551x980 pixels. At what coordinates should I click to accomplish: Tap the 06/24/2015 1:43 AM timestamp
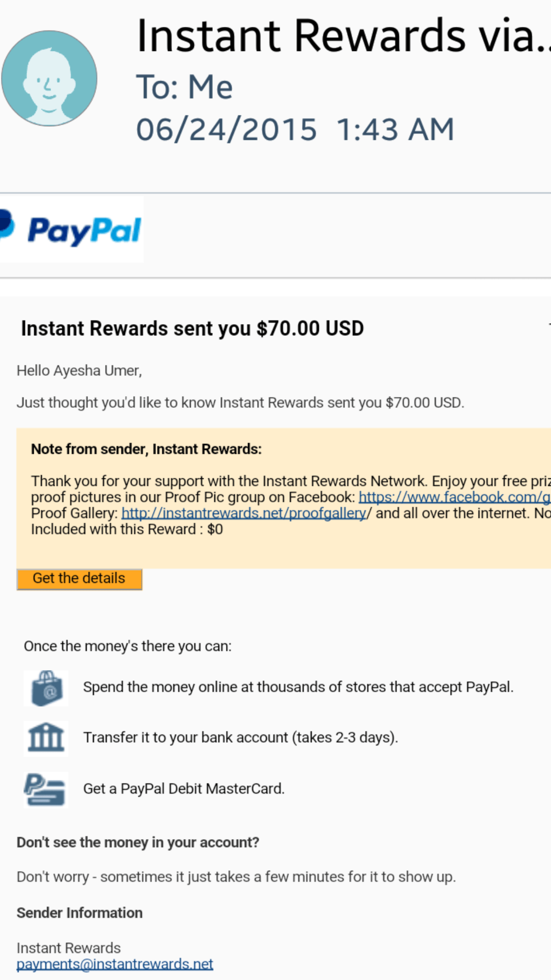(x=295, y=129)
